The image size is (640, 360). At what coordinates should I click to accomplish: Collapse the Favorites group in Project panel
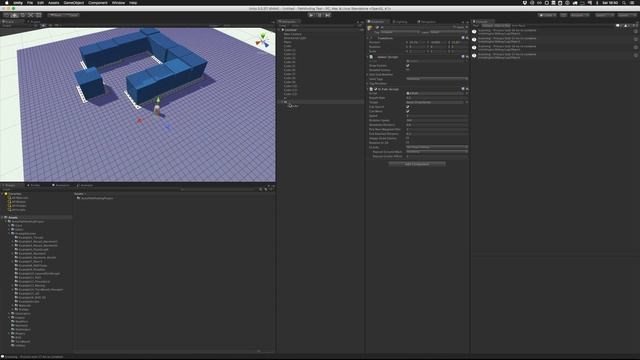pyautogui.click(x=2, y=193)
